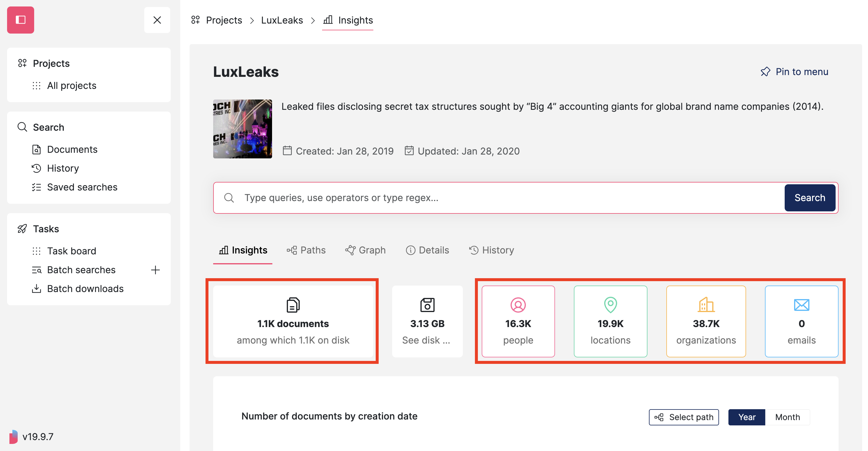Add a batch search with the plus icon

(x=155, y=270)
